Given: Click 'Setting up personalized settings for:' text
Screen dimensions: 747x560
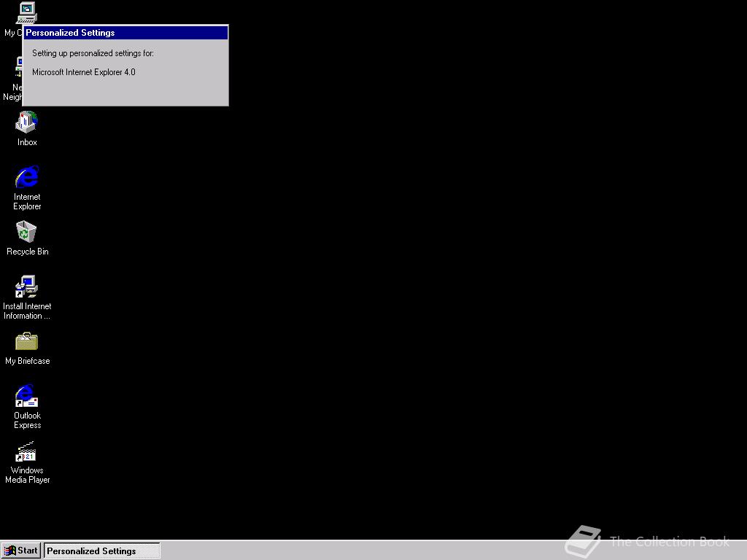Looking at the screenshot, I should (x=93, y=52).
